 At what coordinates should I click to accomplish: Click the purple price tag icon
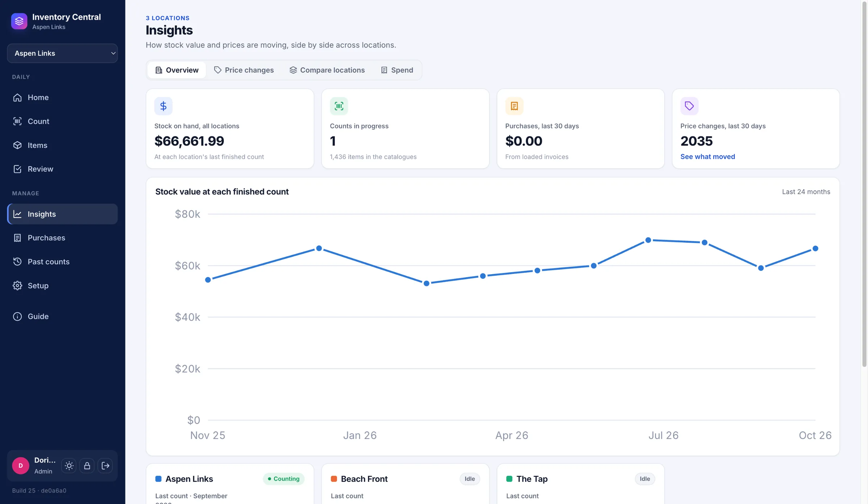pyautogui.click(x=689, y=106)
